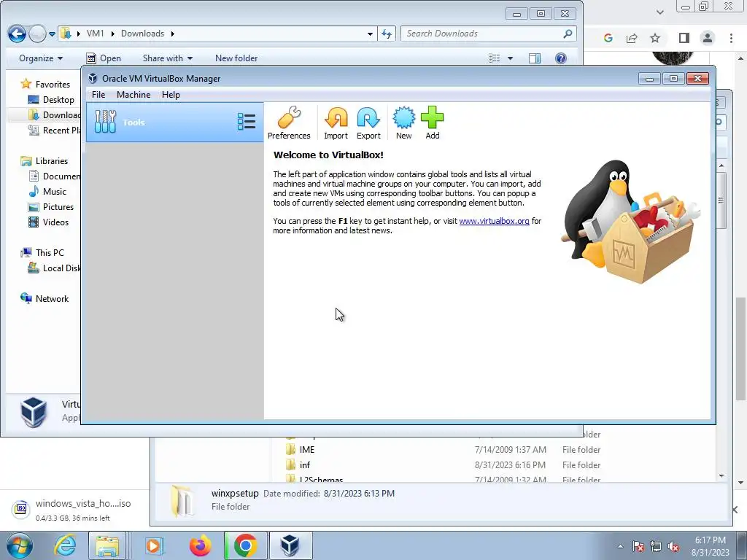The image size is (747, 560).
Task: Click the Import appliance icon
Action: [336, 122]
